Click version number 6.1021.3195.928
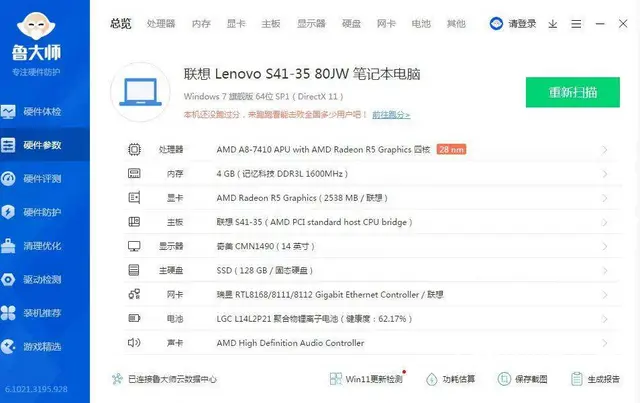 click(x=36, y=389)
